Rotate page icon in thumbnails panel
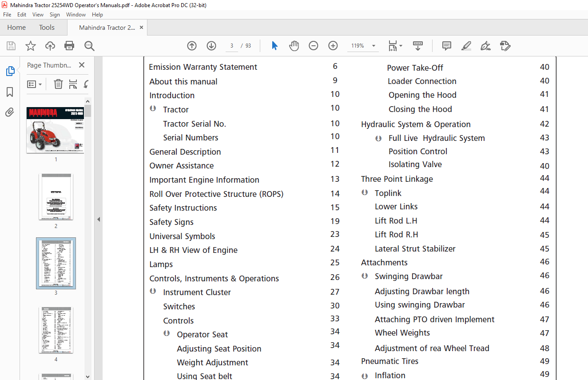Screen dimensions: 588x380 pos(86,84)
